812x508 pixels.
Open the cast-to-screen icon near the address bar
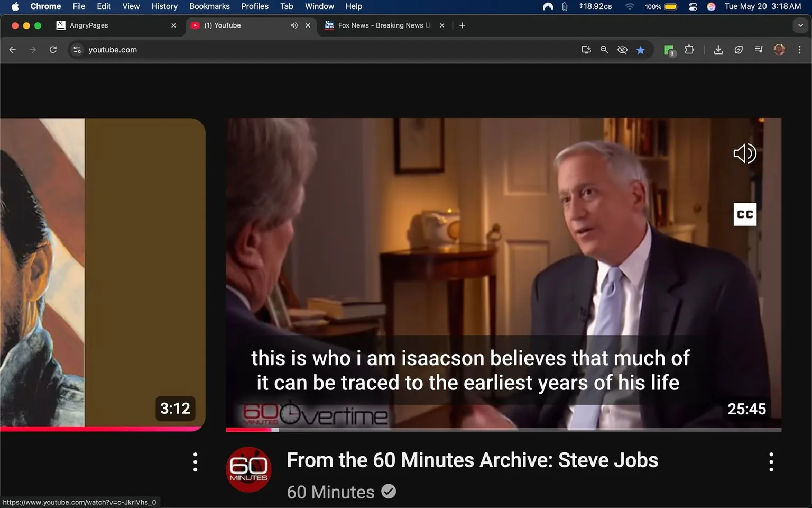(586, 49)
